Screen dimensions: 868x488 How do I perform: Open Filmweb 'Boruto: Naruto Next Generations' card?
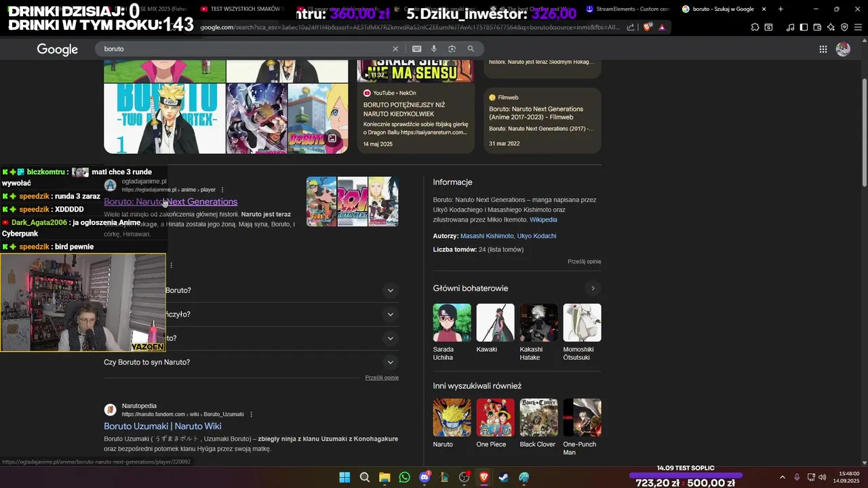[x=542, y=121]
